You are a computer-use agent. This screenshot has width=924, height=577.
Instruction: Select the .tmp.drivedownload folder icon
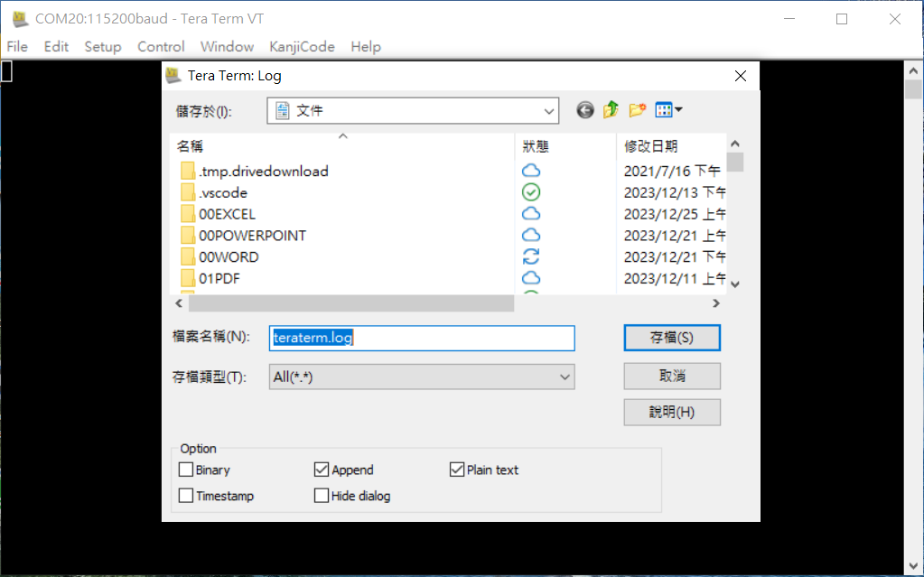click(187, 171)
